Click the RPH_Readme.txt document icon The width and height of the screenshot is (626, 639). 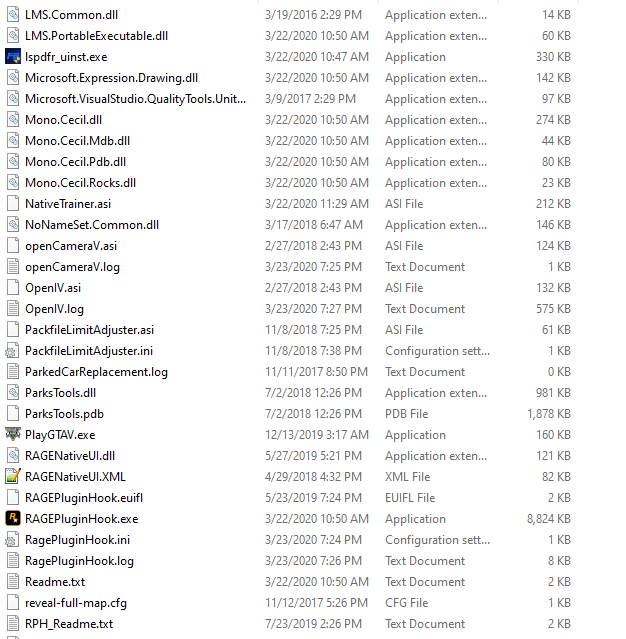click(13, 624)
